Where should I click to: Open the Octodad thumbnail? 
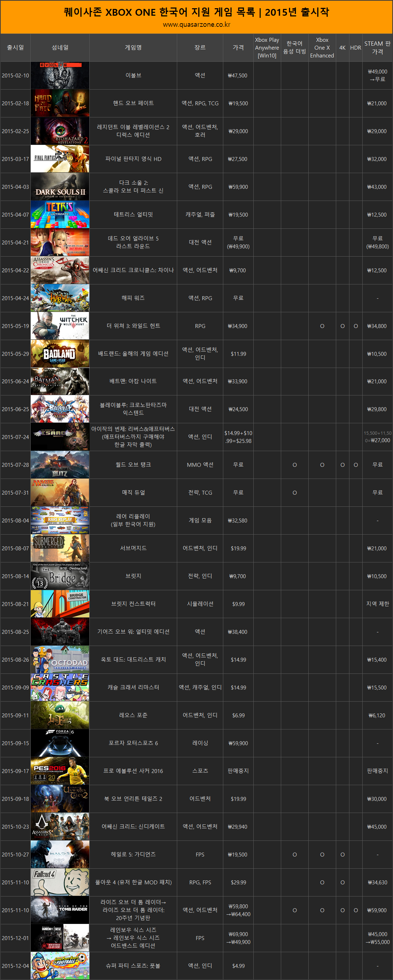pyautogui.click(x=60, y=659)
